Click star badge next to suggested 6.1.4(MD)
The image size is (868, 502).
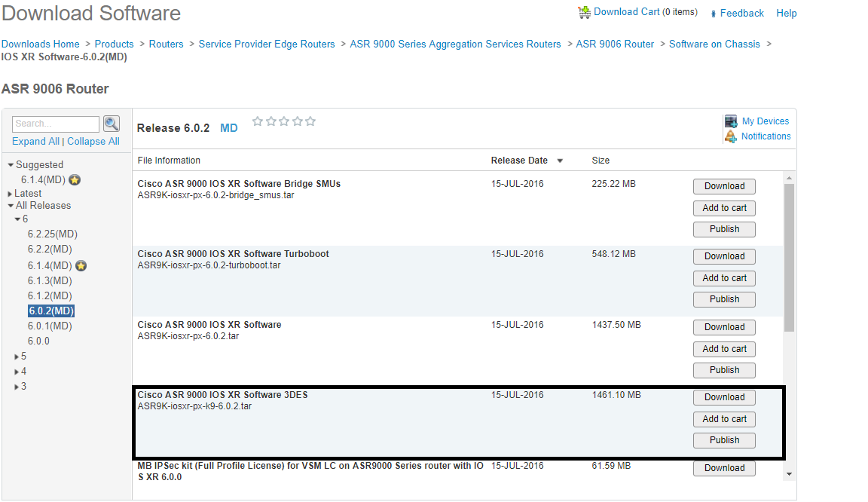(74, 180)
